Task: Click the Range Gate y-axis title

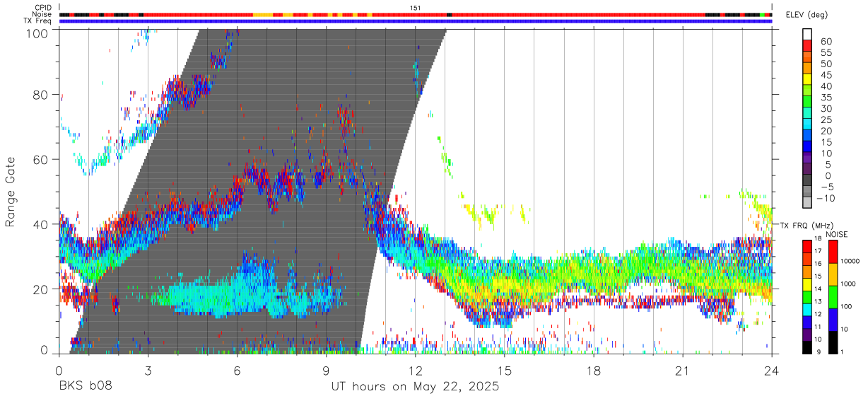Action: pos(11,191)
